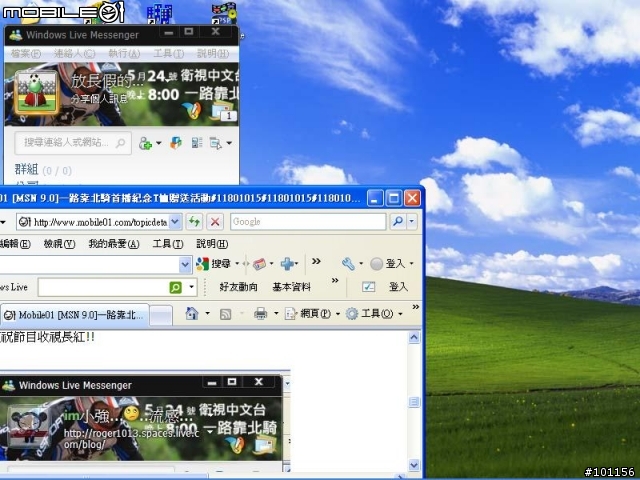Image resolution: width=640 pixels, height=480 pixels.
Task: Select the Mobile01 [MSN 9.0] browser tab
Action: pos(74,315)
